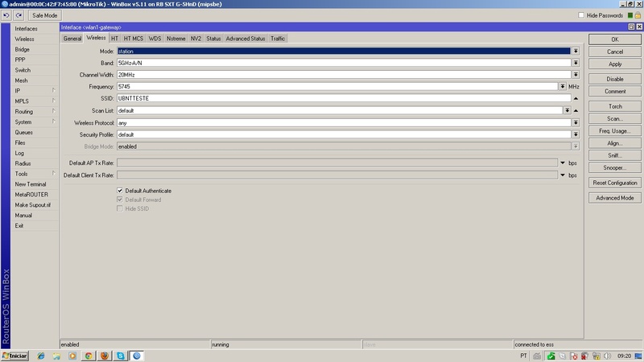Click the show desktop icon by clock
The image size is (644, 362).
coord(638,356)
